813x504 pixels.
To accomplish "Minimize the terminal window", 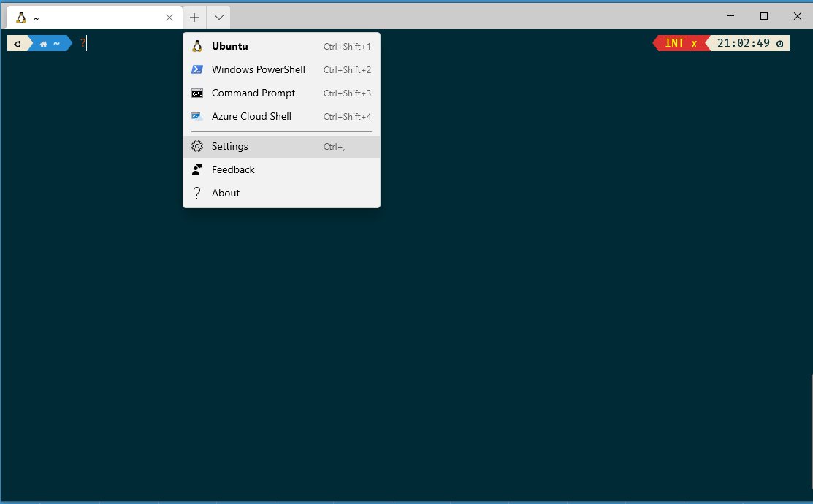I will coord(730,16).
